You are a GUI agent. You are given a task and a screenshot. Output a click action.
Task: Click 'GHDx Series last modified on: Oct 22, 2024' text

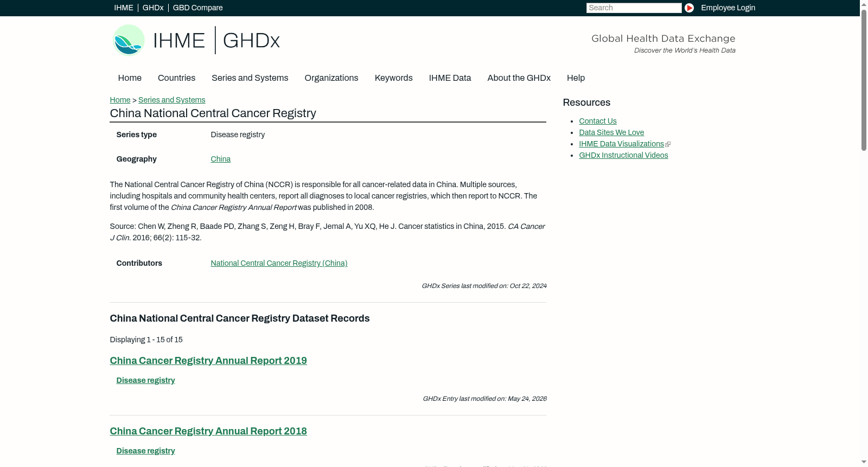point(484,286)
